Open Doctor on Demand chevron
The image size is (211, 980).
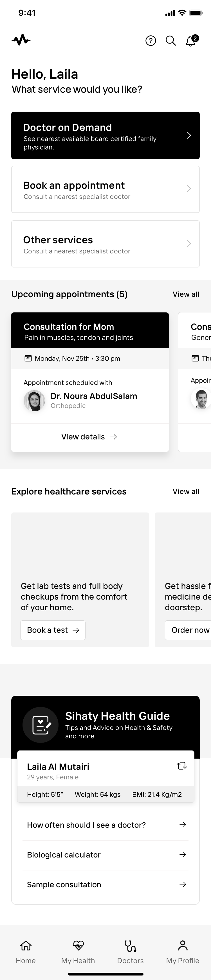tap(189, 135)
